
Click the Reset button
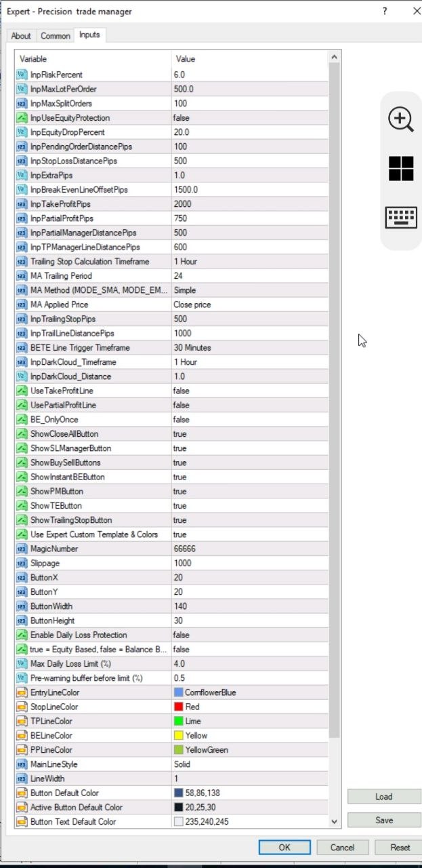[x=400, y=847]
